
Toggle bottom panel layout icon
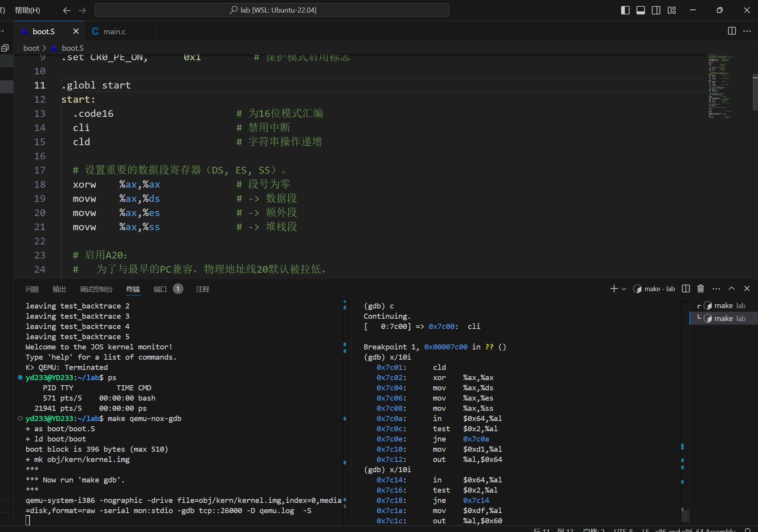click(x=641, y=10)
